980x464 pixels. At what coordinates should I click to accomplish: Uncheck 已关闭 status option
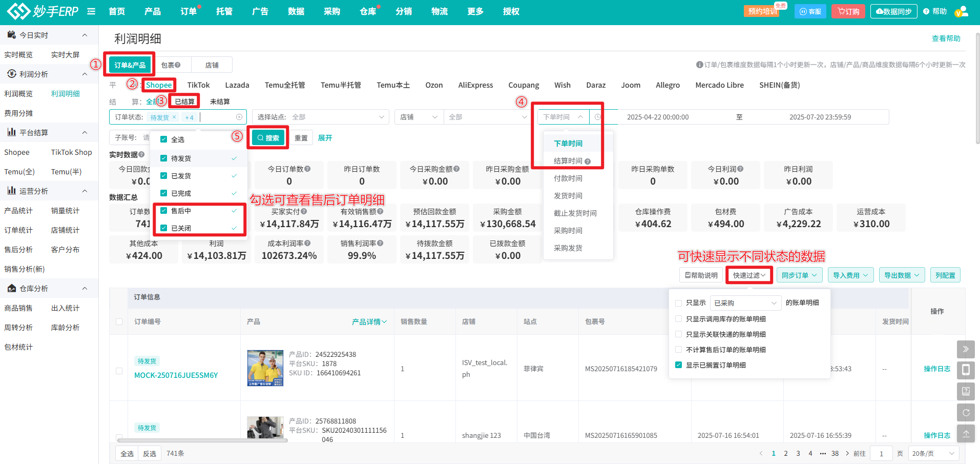point(164,228)
